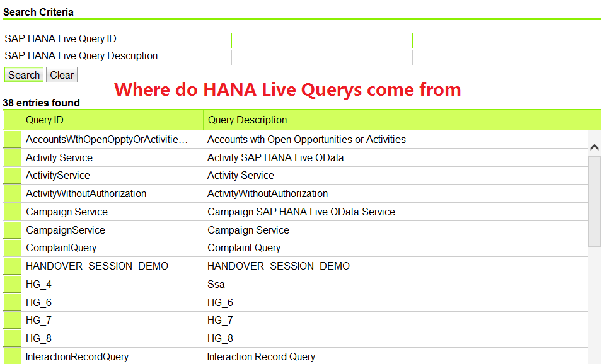Click HG_7 in the Query Description column
The width and height of the screenshot is (607, 364).
(220, 320)
